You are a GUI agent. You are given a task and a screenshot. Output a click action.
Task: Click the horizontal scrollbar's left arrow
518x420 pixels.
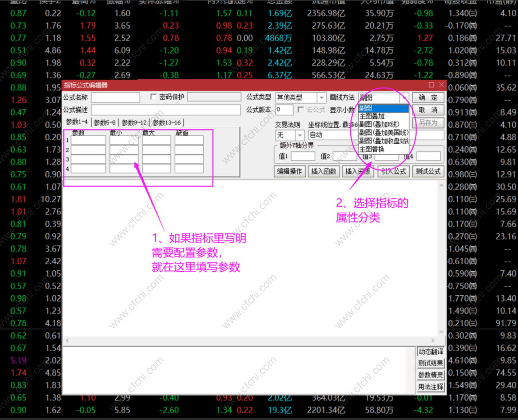[x=67, y=340]
